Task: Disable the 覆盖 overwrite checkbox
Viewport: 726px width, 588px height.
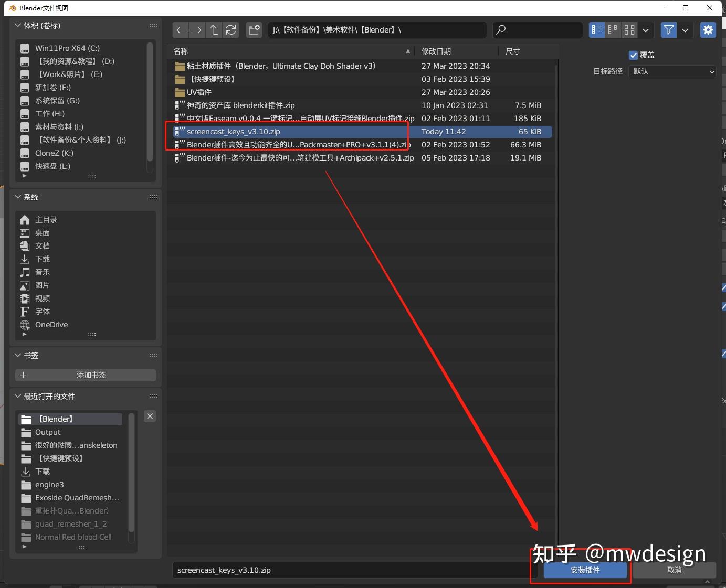Action: 633,55
